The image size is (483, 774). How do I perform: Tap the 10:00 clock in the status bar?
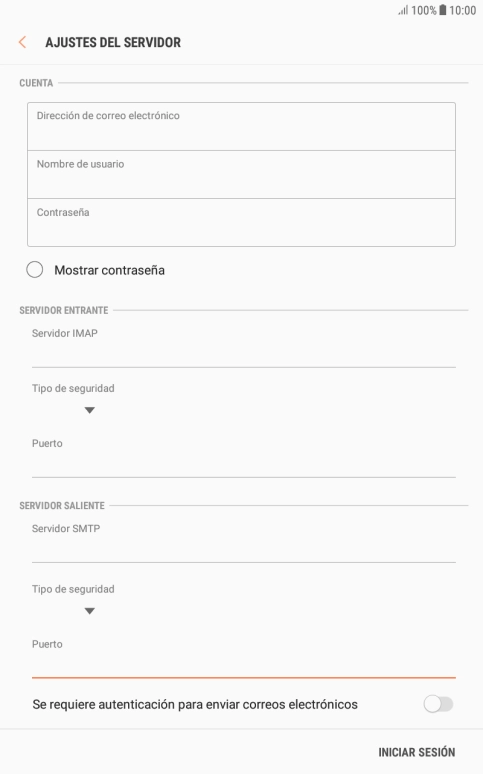click(462, 10)
